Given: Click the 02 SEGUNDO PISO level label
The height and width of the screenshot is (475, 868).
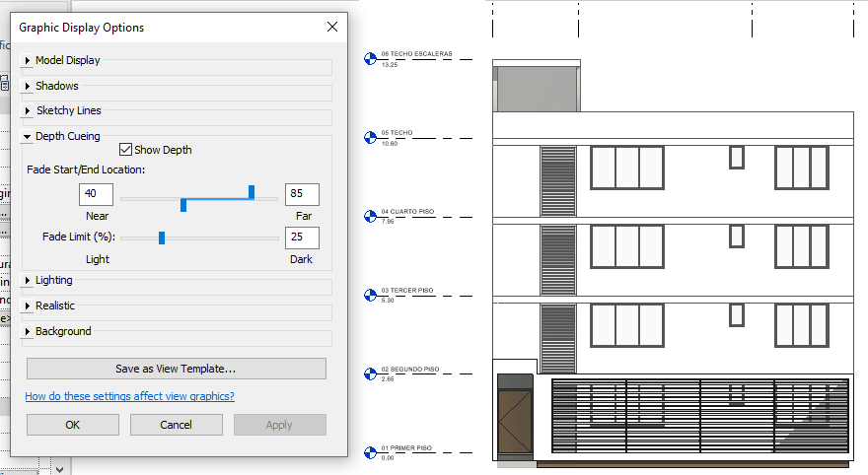Looking at the screenshot, I should (410, 370).
